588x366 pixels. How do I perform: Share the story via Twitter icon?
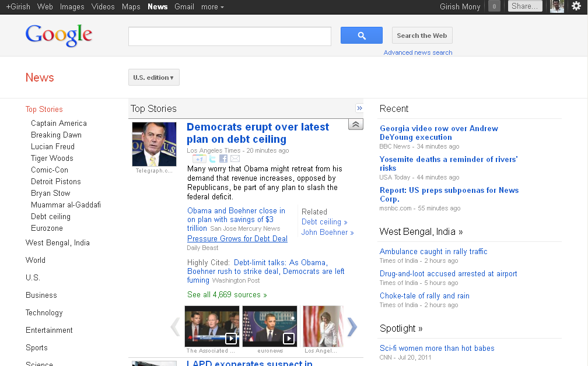pos(212,159)
